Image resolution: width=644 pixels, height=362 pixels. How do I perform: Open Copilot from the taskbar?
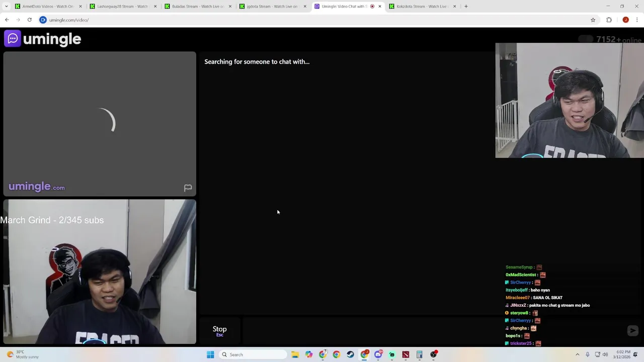(x=309, y=354)
